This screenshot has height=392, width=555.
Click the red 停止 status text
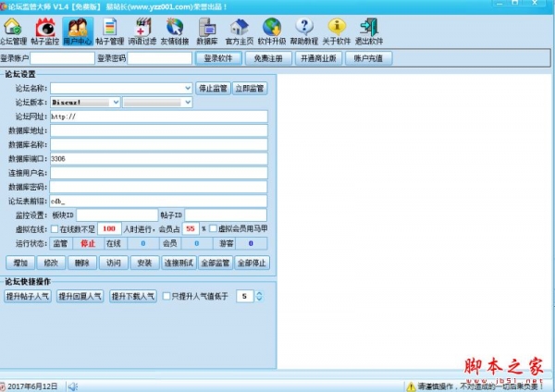point(88,243)
